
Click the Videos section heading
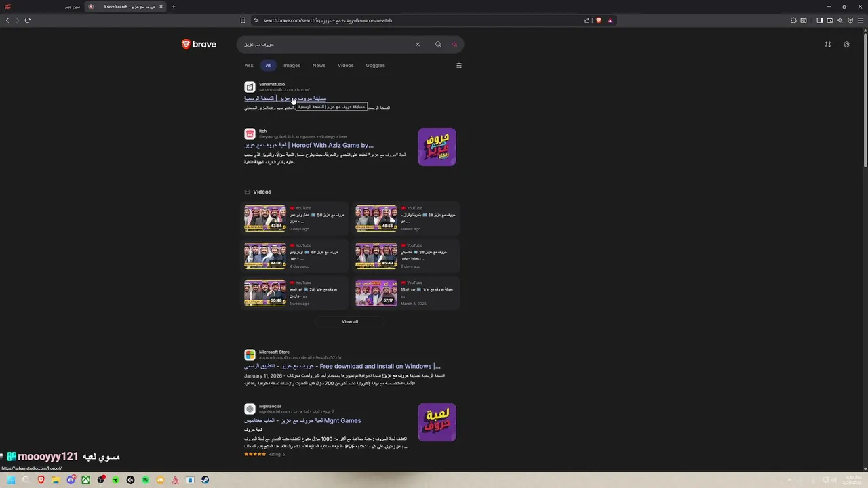point(262,192)
